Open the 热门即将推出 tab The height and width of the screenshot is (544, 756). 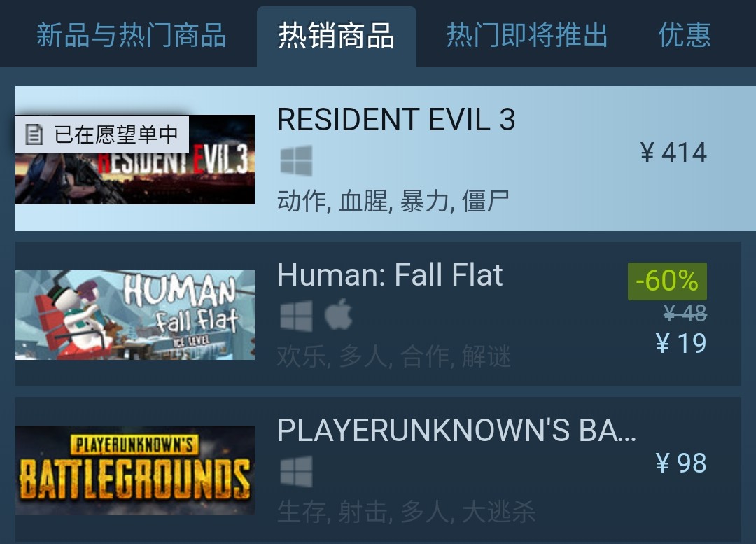tap(527, 35)
